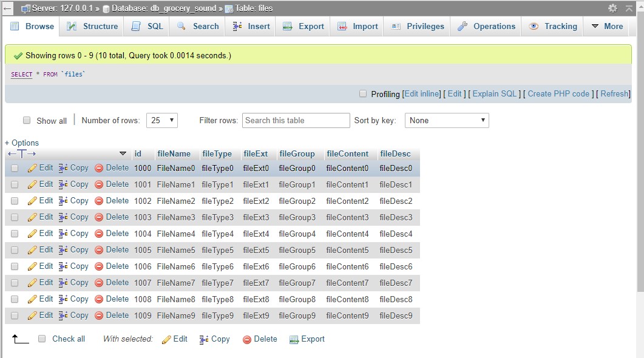This screenshot has height=358, width=644.
Task: Click the table icon in the breadcrumb
Action: [x=229, y=8]
